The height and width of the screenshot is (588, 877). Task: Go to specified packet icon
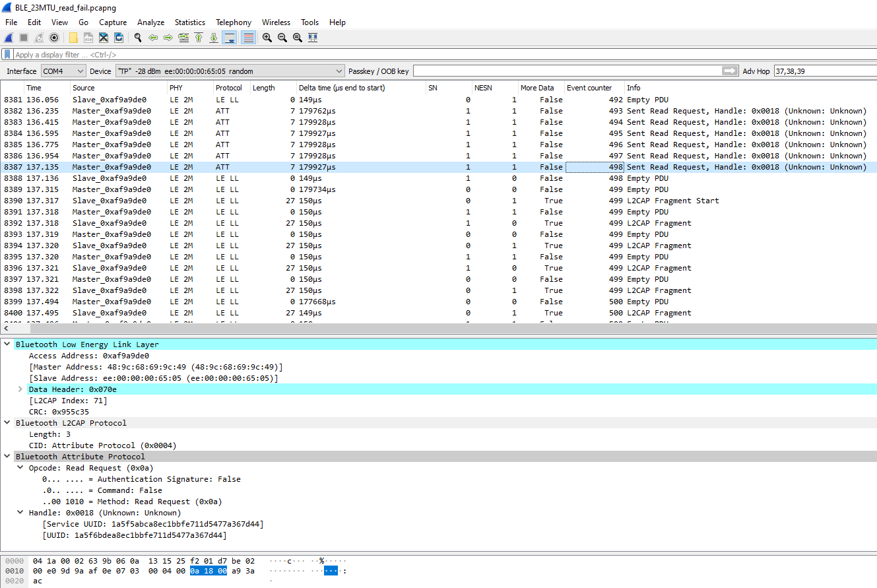[183, 38]
